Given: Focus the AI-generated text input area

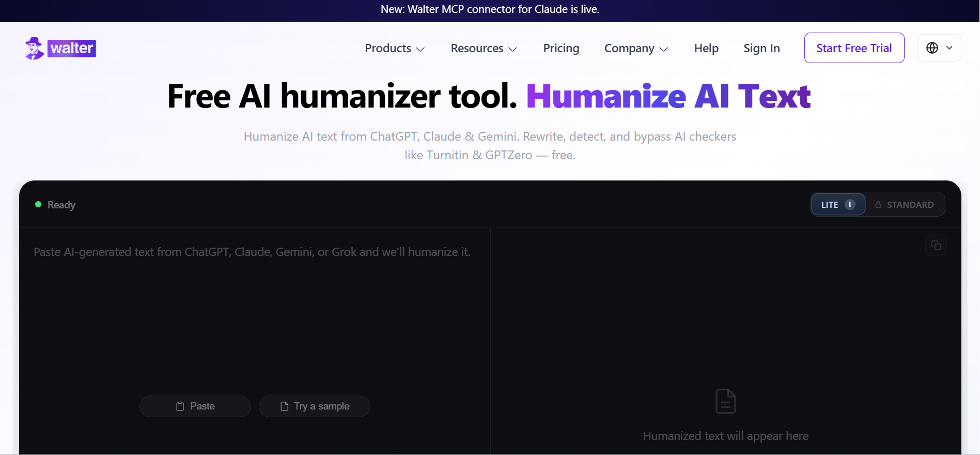Looking at the screenshot, I should point(254,310).
